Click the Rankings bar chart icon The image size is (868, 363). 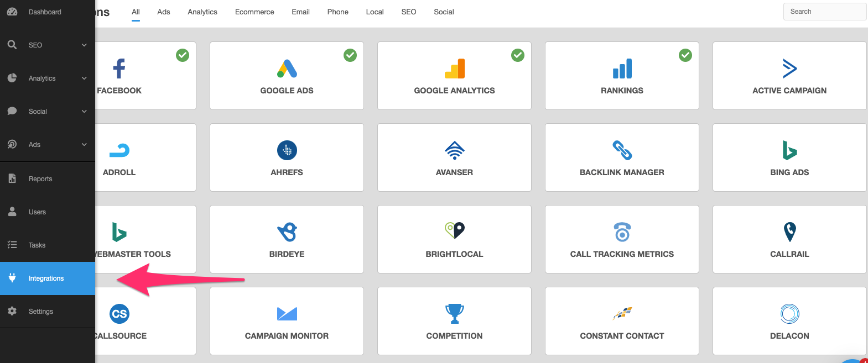622,69
